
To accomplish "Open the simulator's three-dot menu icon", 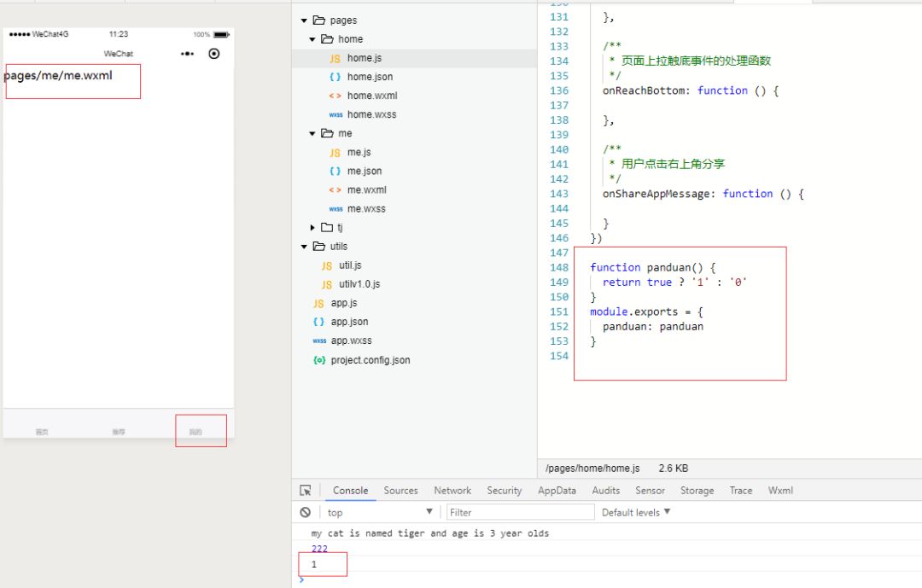I will click(x=187, y=54).
